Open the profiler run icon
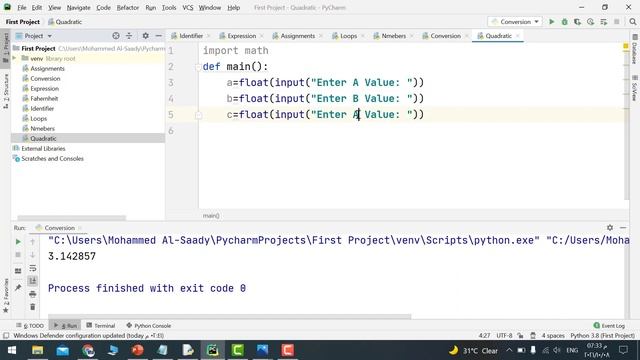Screen dimensions: 640x360 click(590, 22)
